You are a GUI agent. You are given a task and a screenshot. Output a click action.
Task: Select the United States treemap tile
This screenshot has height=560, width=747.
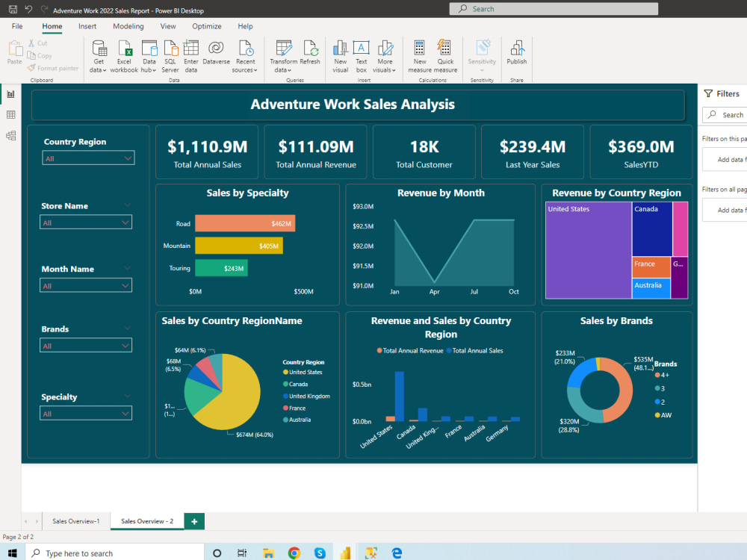point(589,250)
